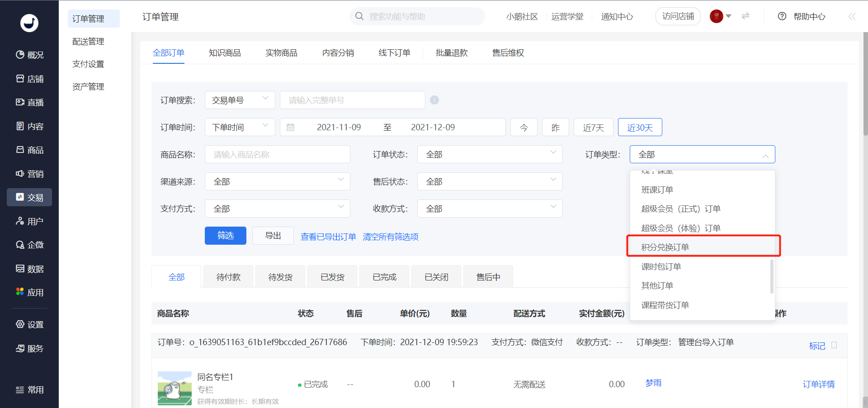Expand the 交易单号 search type dropdown
868x408 pixels.
[240, 100]
